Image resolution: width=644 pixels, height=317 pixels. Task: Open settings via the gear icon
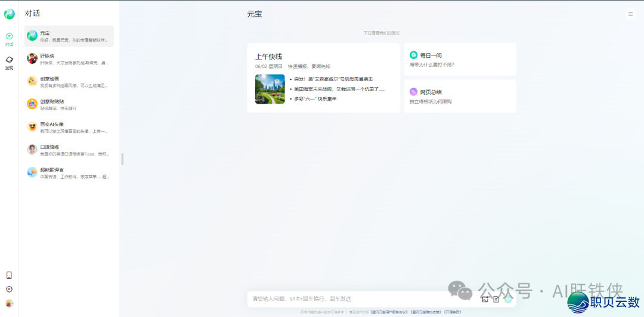click(9, 289)
